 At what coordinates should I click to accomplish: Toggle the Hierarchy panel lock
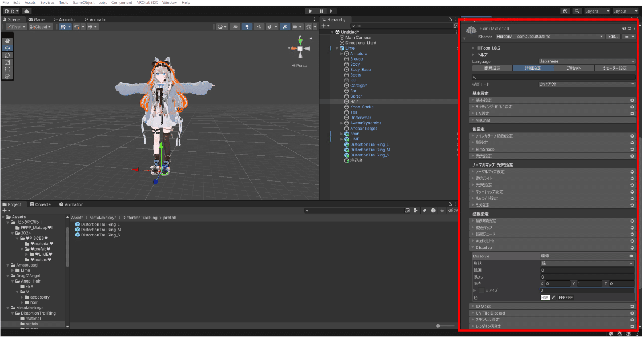click(450, 19)
